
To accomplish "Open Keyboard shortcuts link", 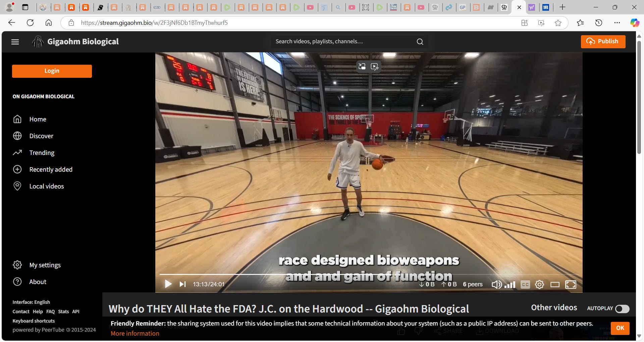I will point(34,321).
